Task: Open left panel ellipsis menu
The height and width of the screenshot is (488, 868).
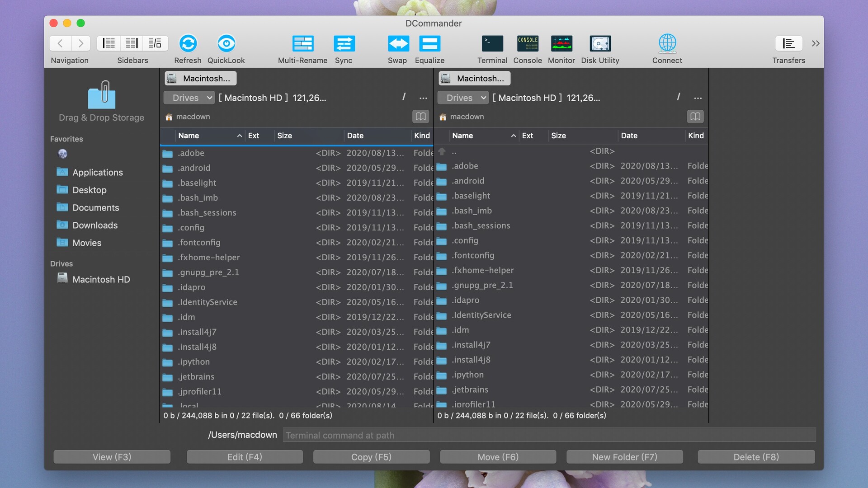Action: (x=423, y=98)
